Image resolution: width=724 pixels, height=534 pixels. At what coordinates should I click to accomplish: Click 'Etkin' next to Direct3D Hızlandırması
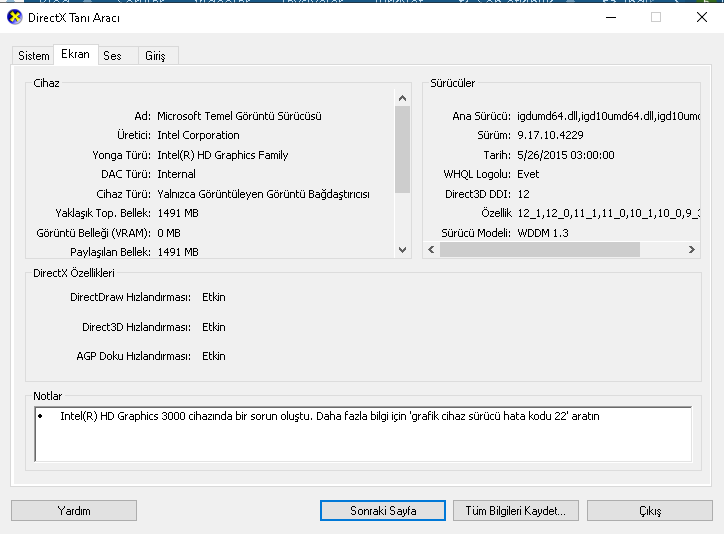tap(214, 327)
